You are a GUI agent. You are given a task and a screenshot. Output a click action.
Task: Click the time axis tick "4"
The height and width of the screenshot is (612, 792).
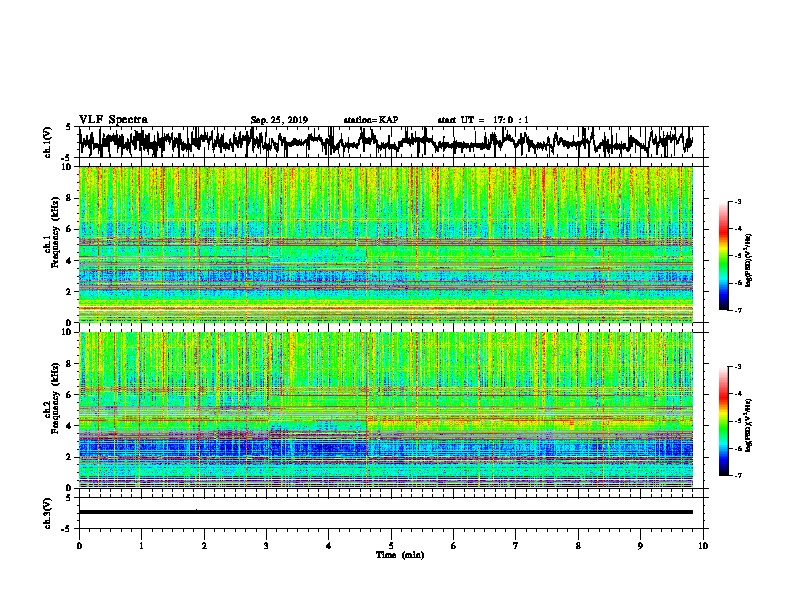329,546
